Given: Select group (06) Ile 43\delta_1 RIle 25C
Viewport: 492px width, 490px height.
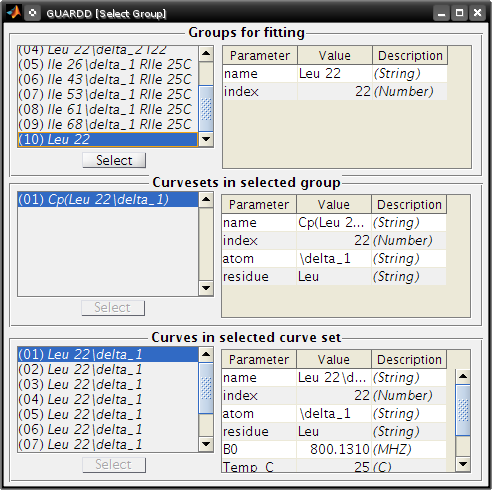Looking at the screenshot, I should tap(108, 79).
